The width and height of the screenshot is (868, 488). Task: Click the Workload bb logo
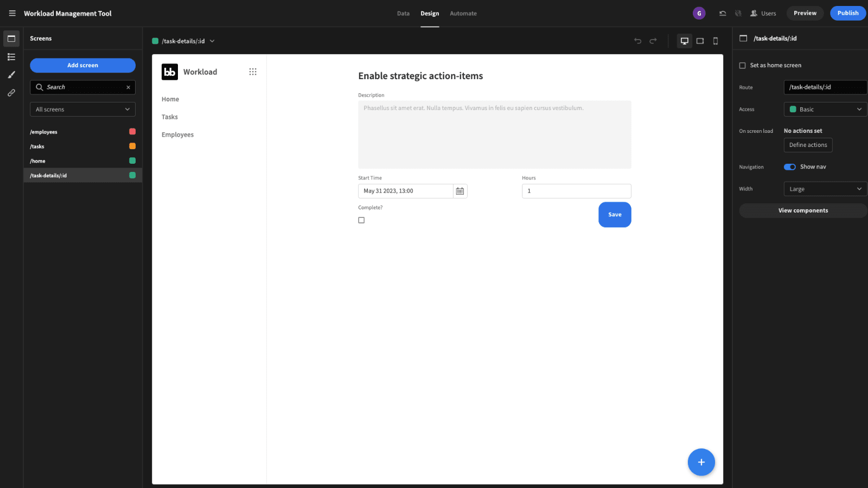coord(170,72)
